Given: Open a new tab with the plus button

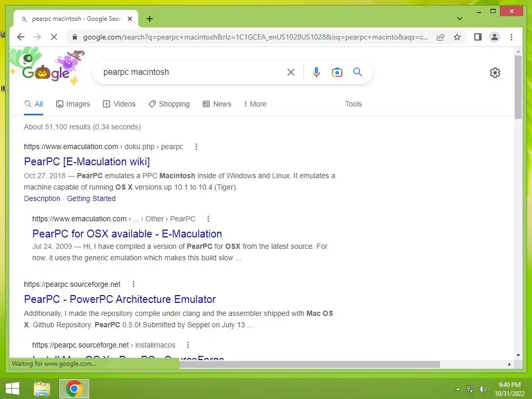Looking at the screenshot, I should pyautogui.click(x=150, y=19).
